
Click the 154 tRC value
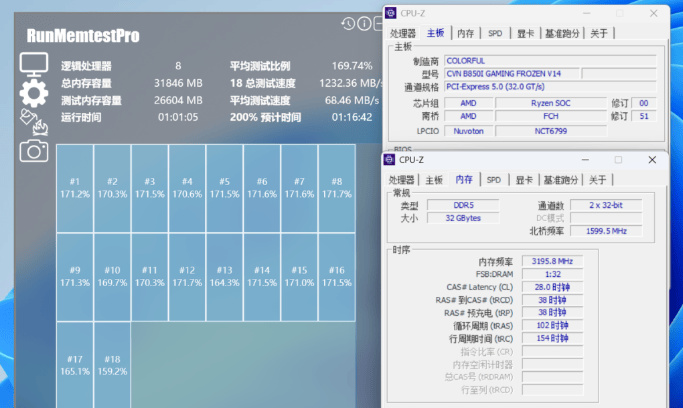click(552, 338)
